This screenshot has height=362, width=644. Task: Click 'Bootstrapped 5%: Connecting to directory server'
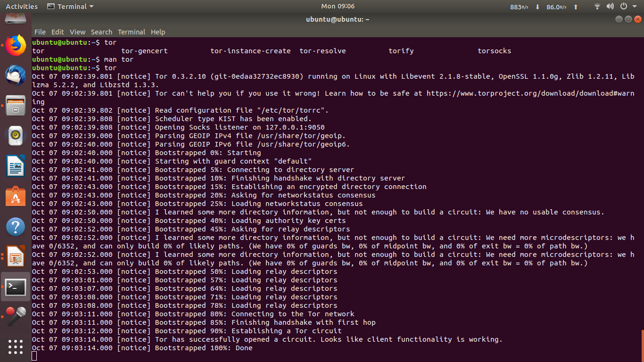[255, 170]
